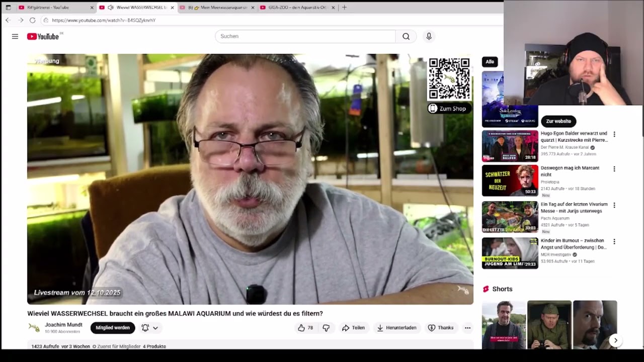Click the browser address bar URL
644x362 pixels.
(x=104, y=20)
